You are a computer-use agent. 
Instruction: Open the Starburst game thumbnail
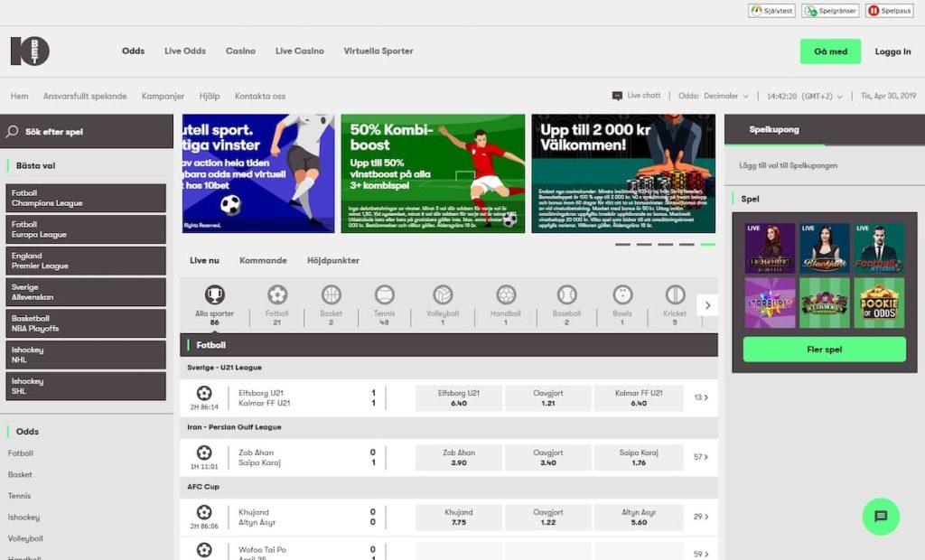770,303
